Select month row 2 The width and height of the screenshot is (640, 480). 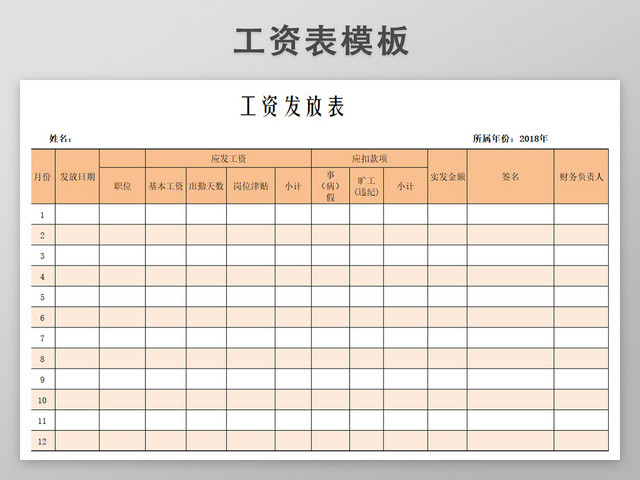320,235
